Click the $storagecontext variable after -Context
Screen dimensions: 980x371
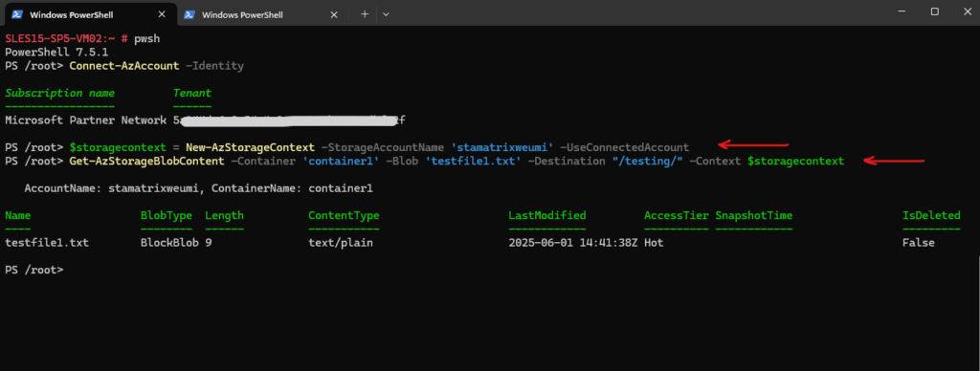coord(795,162)
